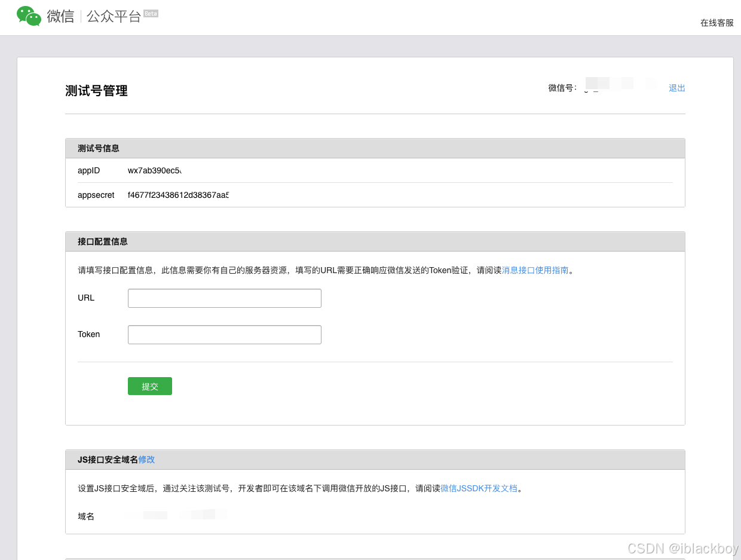
Task: Click 修改 next to JS接口安全域名
Action: [x=146, y=460]
